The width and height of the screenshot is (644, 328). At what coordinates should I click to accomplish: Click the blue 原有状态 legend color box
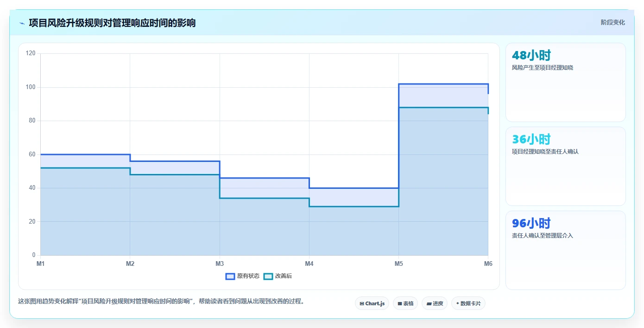[x=230, y=276]
